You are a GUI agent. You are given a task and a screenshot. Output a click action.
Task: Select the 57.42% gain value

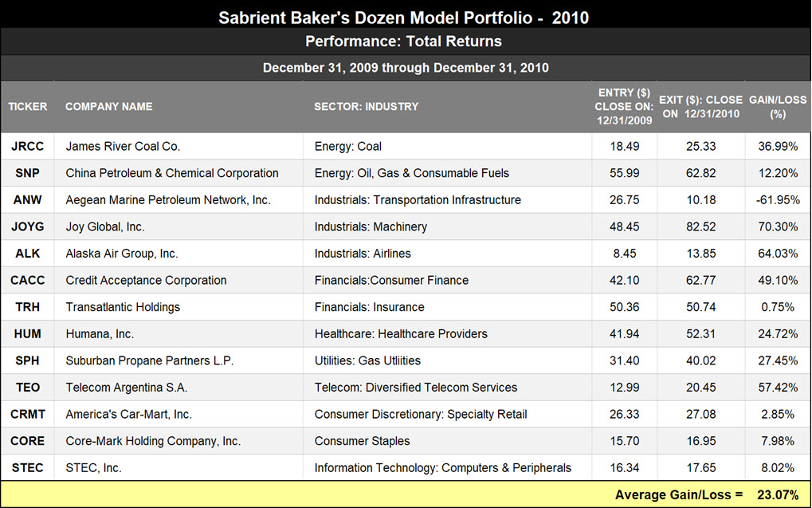pyautogui.click(x=778, y=388)
